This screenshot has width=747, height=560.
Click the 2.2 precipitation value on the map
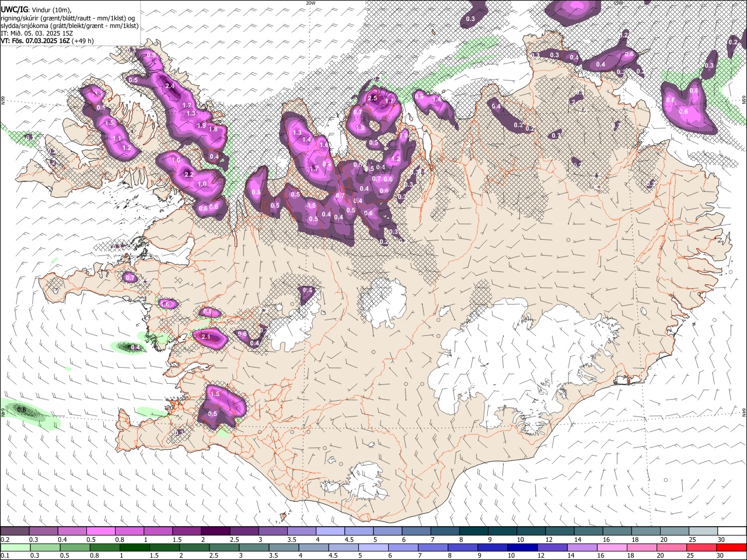coord(189,174)
